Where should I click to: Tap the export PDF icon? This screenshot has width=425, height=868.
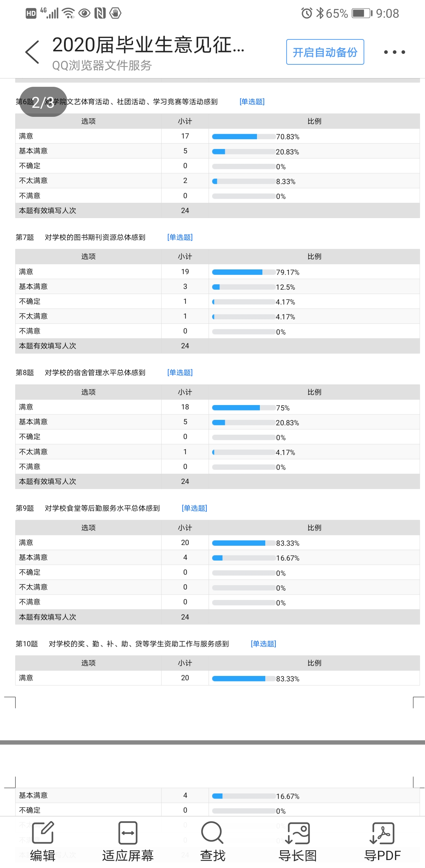pyautogui.click(x=382, y=832)
